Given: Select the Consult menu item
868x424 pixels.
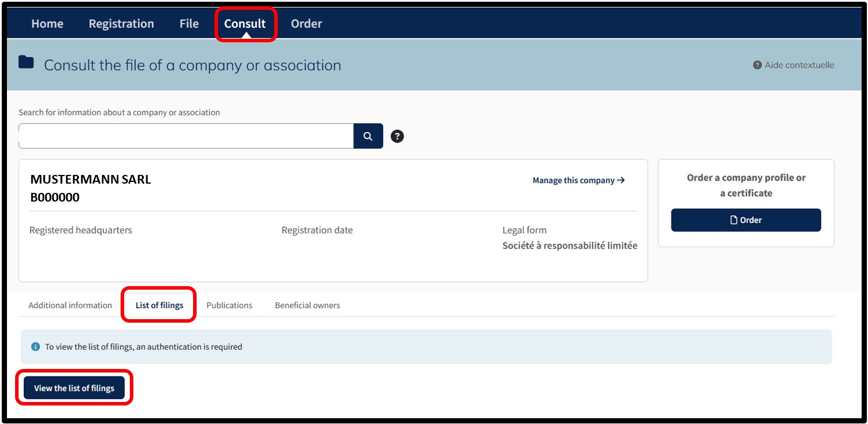Looking at the screenshot, I should tap(245, 24).
